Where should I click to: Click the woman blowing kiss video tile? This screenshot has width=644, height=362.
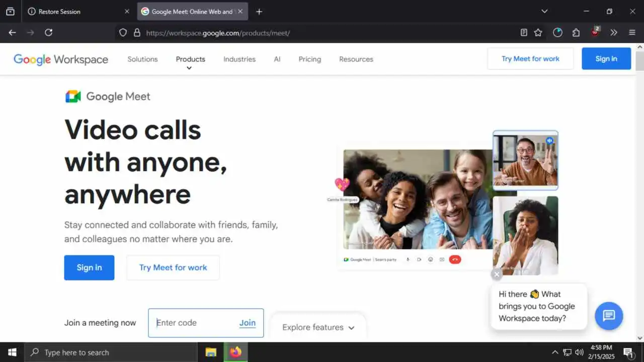click(525, 235)
